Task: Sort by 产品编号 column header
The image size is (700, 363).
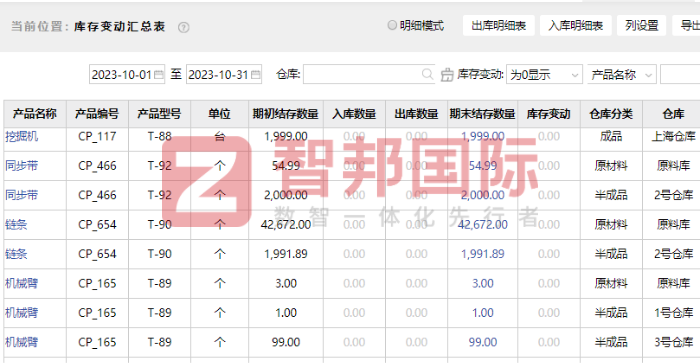Action: pos(97,114)
